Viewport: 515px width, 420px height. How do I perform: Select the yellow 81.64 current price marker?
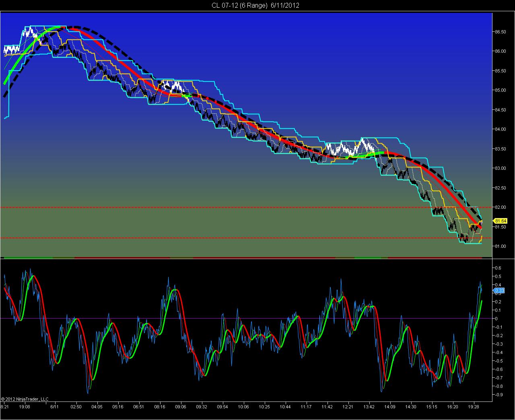pyautogui.click(x=501, y=221)
